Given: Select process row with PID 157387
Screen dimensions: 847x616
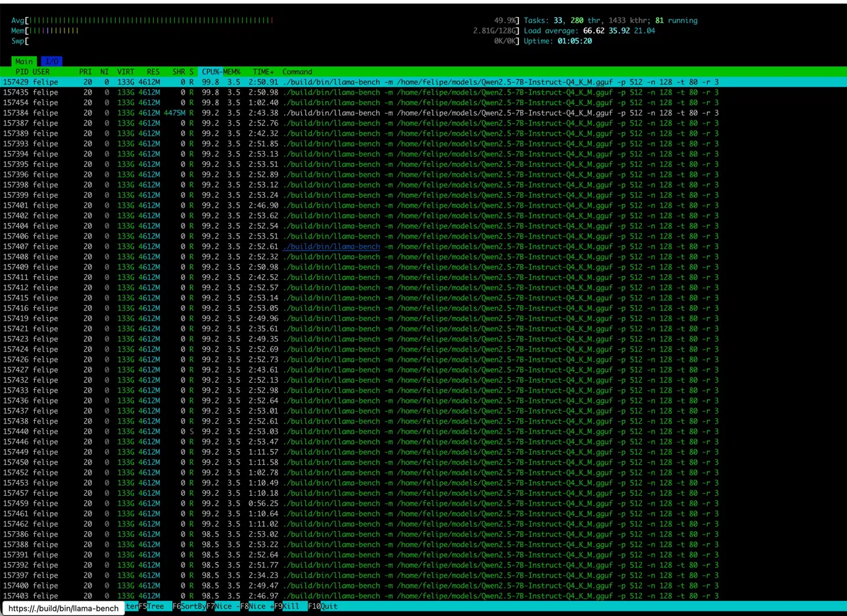Looking at the screenshot, I should click(423, 123).
